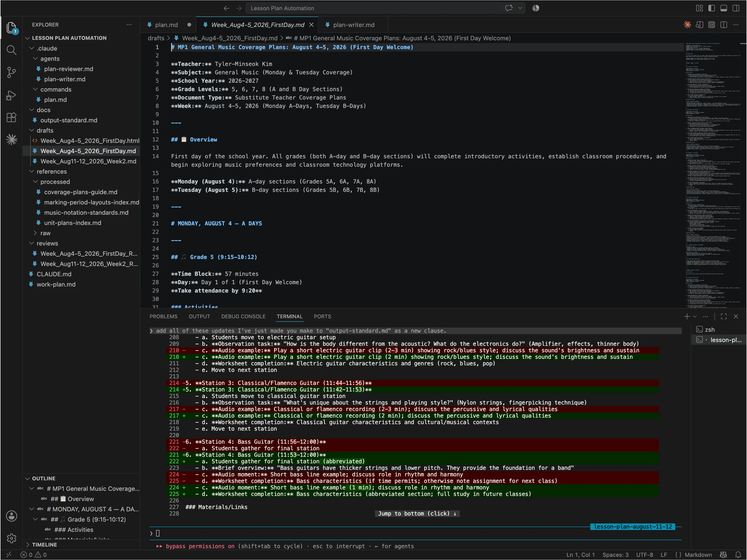Open the PORTS panel tab
The width and height of the screenshot is (747, 560).
click(323, 316)
